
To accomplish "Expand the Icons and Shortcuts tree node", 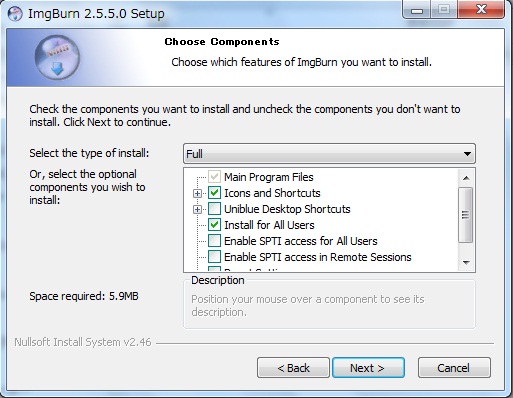I will [x=197, y=193].
